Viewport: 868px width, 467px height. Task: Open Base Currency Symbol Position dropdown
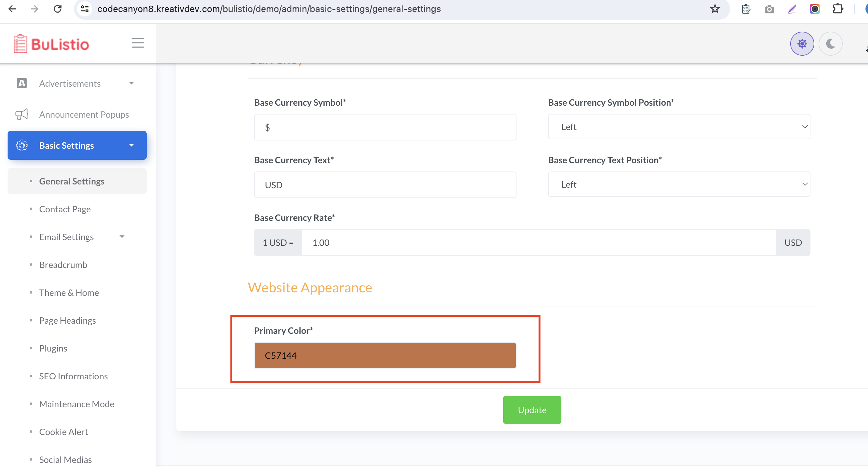pyautogui.click(x=679, y=127)
